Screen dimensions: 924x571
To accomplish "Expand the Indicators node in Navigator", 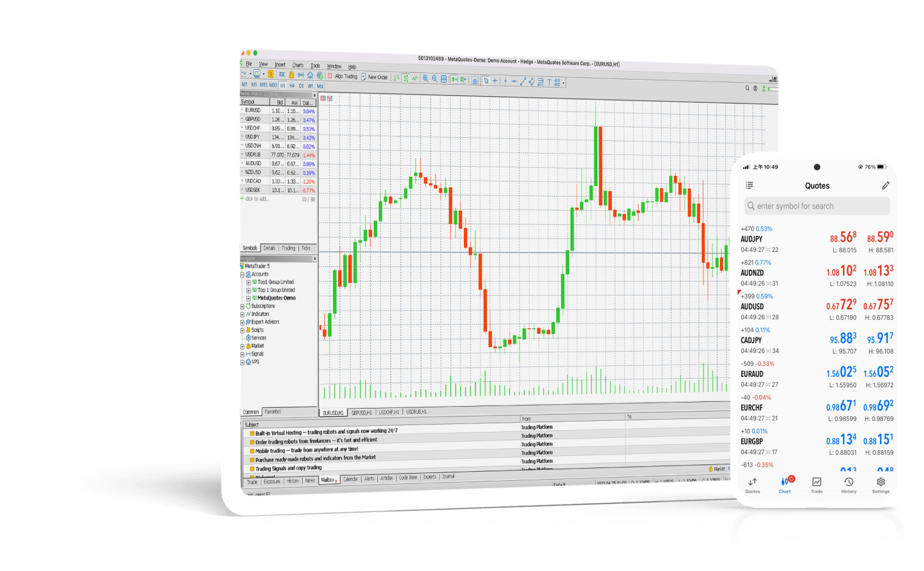I will [x=242, y=314].
